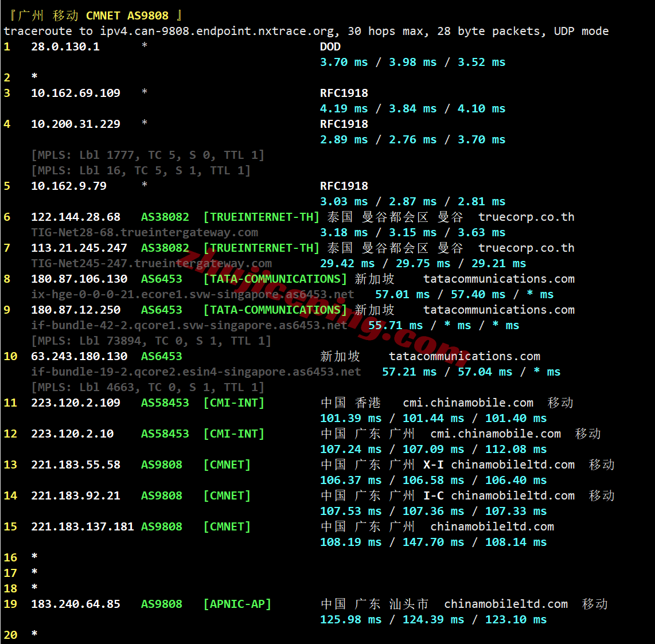Click the IP 183.240.64.85 on hop 19
The image size is (655, 644).
pos(76,604)
